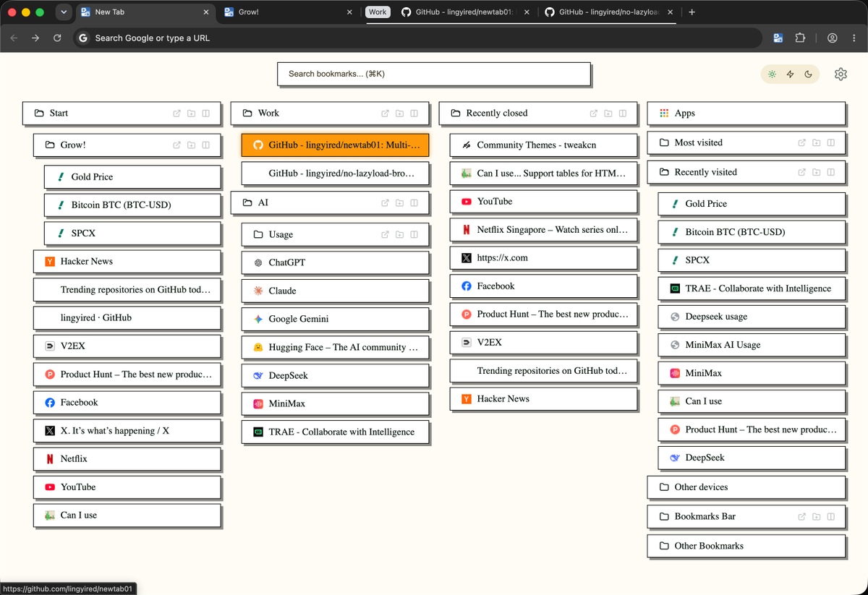Switch to light theme sun toggle
This screenshot has width=868, height=595.
pyautogui.click(x=773, y=74)
